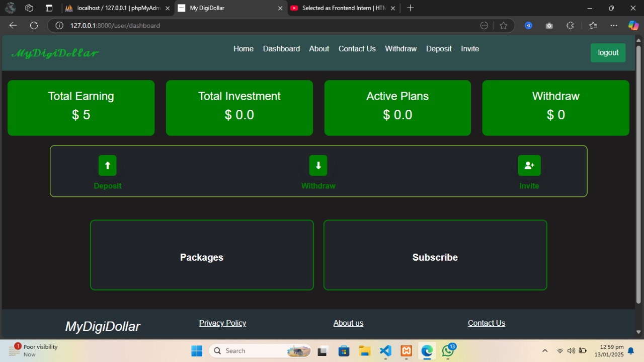Close the phpMyAdmin tab
644x362 pixels.
point(168,8)
